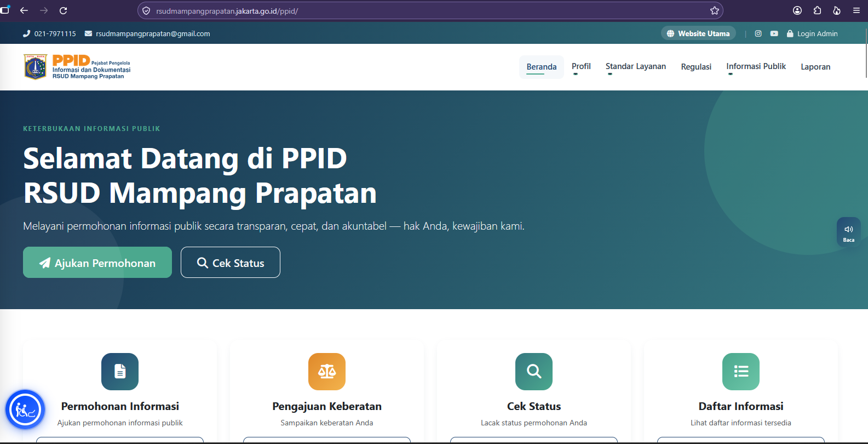Click the text Ajukan permohonan informasi publik
The height and width of the screenshot is (444, 868).
pos(120,423)
